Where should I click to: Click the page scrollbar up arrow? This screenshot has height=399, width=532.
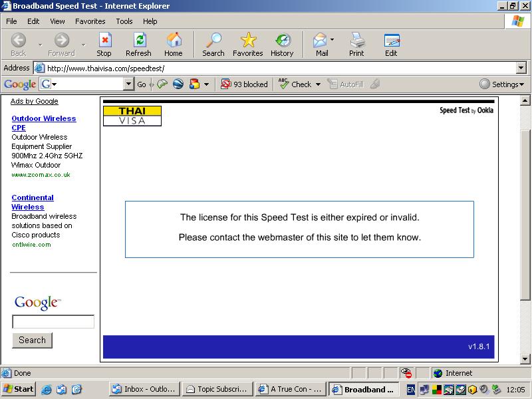525,100
